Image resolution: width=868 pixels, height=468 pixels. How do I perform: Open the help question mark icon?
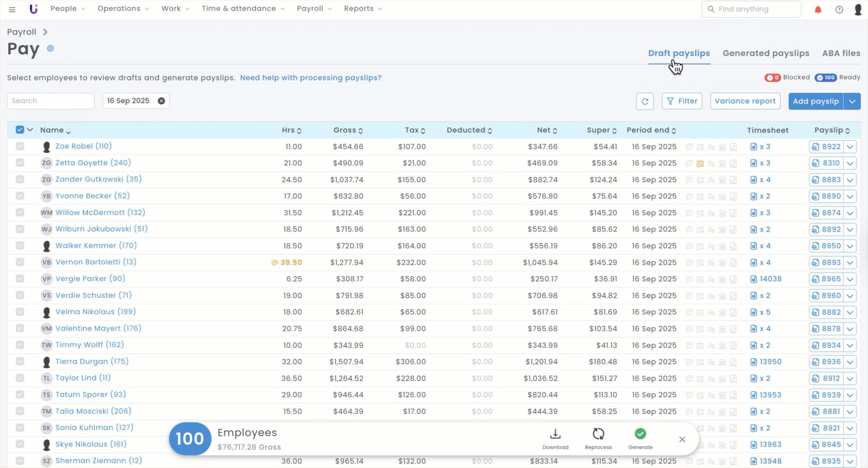click(x=839, y=9)
